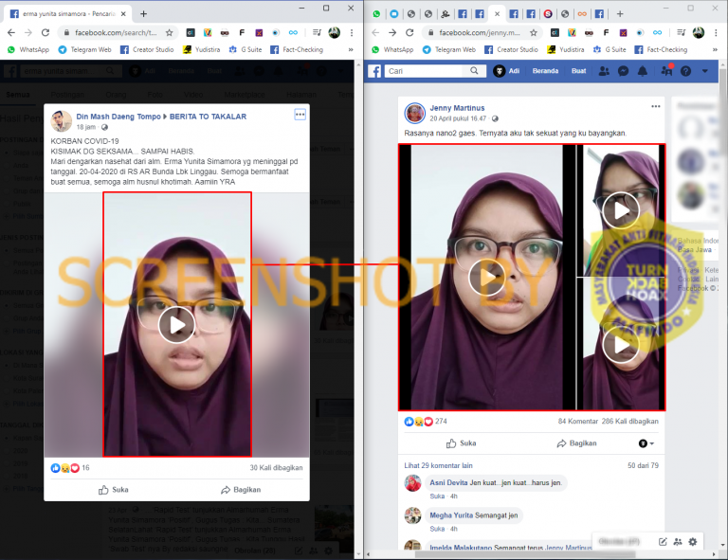Open the three-dot menu on Din Mash's post

click(x=300, y=115)
